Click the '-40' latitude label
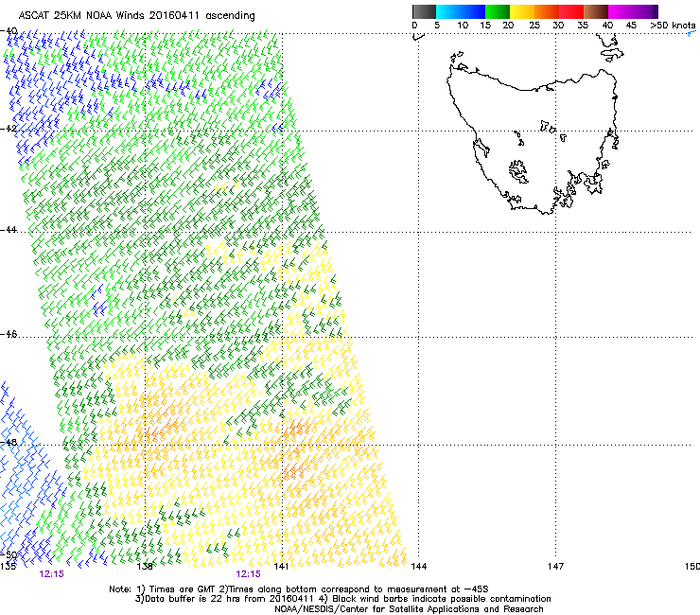The height and width of the screenshot is (615, 700). point(9,31)
